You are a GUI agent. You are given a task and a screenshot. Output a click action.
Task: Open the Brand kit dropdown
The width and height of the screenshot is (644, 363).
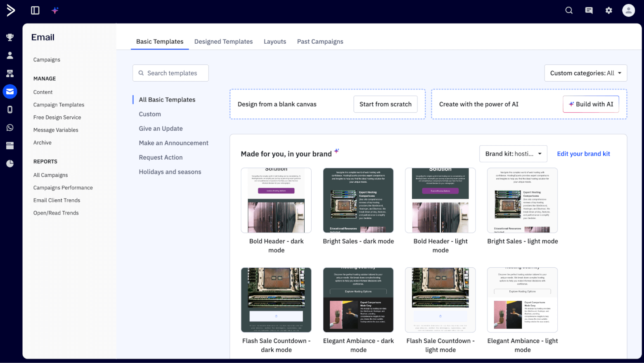pyautogui.click(x=513, y=153)
